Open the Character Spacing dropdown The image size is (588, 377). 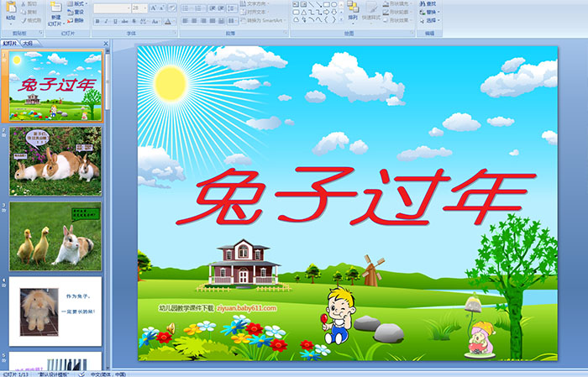[x=144, y=21]
